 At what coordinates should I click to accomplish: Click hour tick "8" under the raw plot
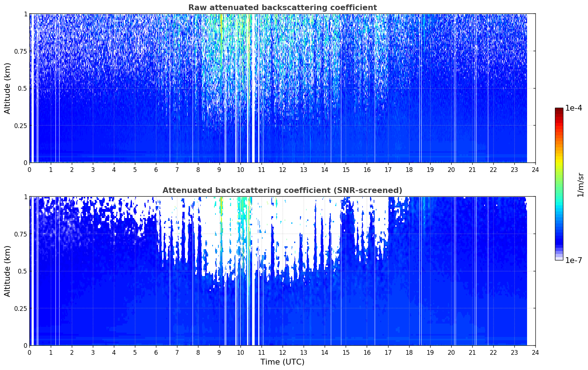pos(198,169)
